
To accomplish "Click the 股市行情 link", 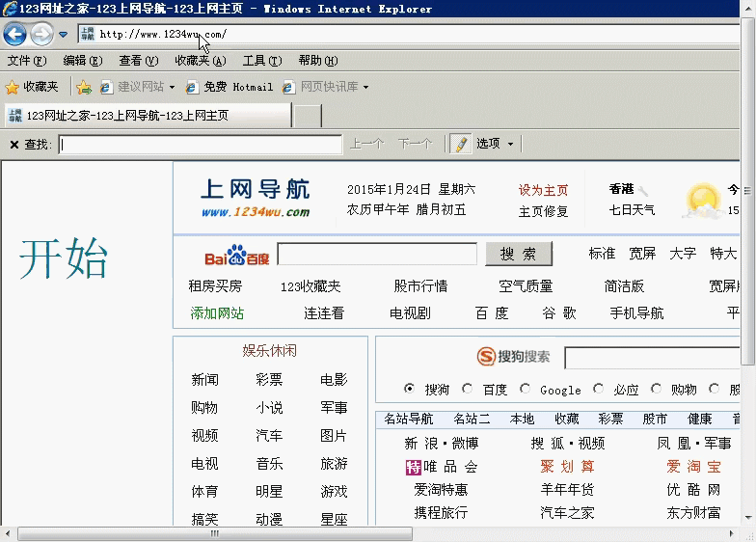I will coord(420,286).
